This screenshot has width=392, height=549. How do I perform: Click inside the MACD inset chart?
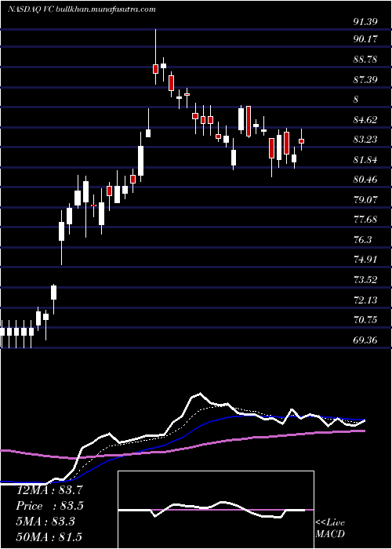(216, 510)
